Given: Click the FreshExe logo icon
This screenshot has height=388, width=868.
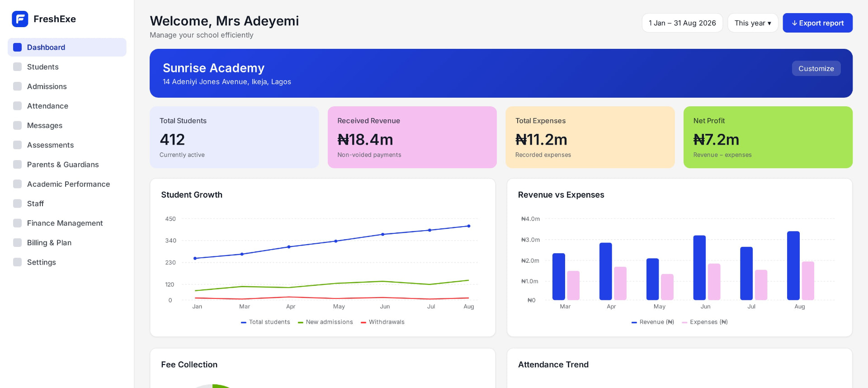Looking at the screenshot, I should [x=20, y=19].
